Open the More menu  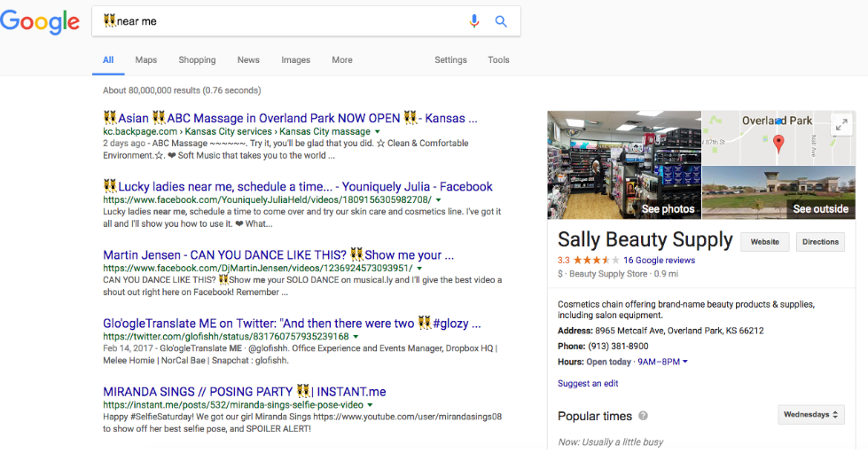point(342,59)
